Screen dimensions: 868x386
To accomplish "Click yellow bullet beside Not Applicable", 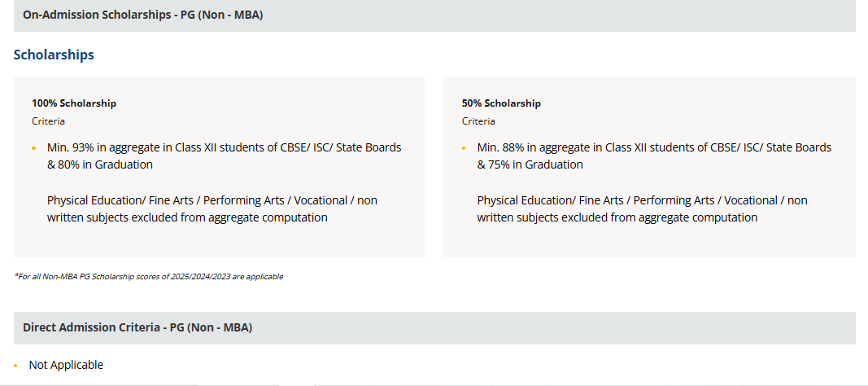I will 16,366.
